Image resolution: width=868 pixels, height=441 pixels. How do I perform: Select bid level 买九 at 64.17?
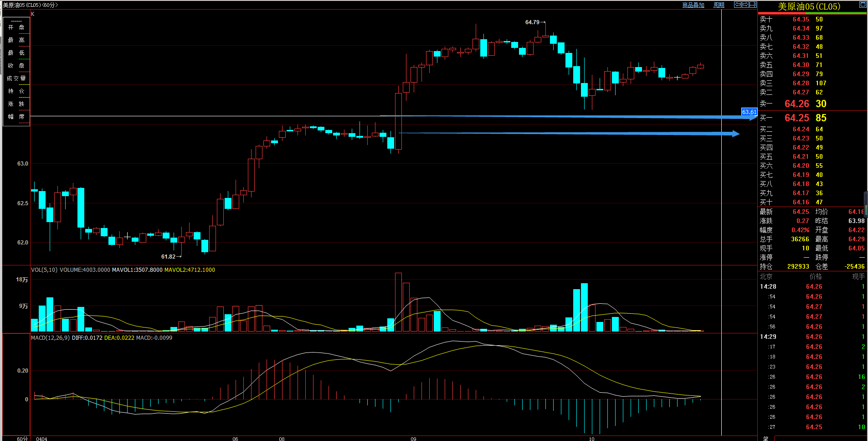tap(812, 193)
